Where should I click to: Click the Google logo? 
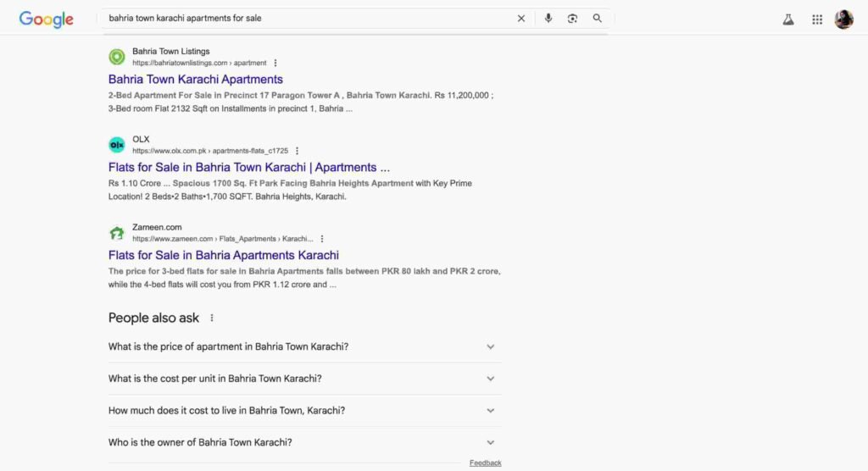click(x=46, y=19)
